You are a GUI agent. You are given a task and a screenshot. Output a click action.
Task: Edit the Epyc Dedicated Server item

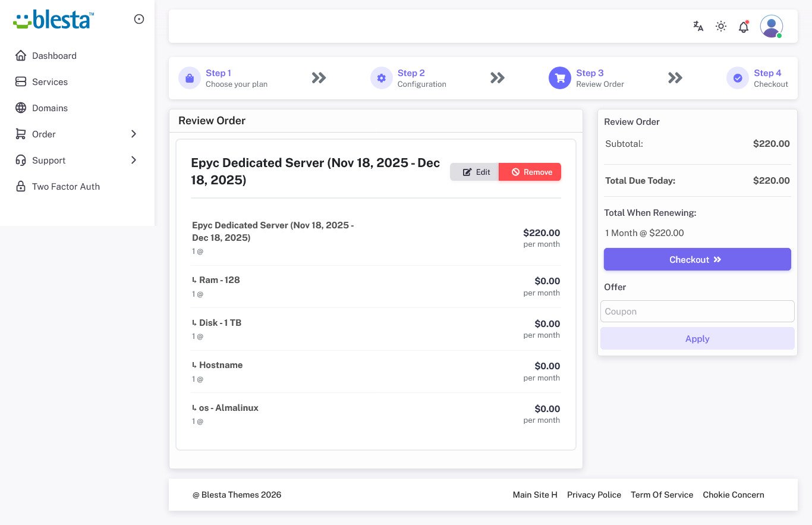[476, 172]
